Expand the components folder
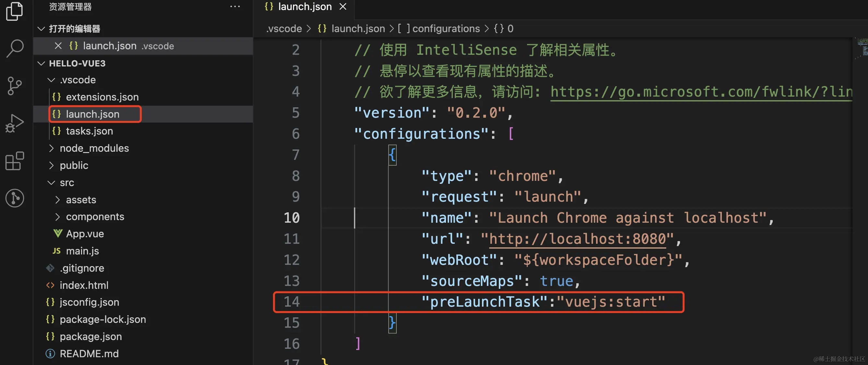 click(x=58, y=216)
